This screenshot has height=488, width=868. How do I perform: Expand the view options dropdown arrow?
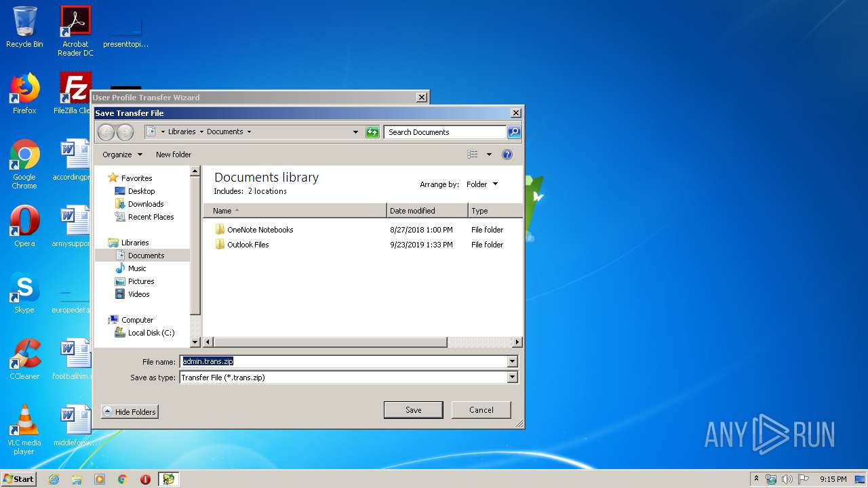489,155
